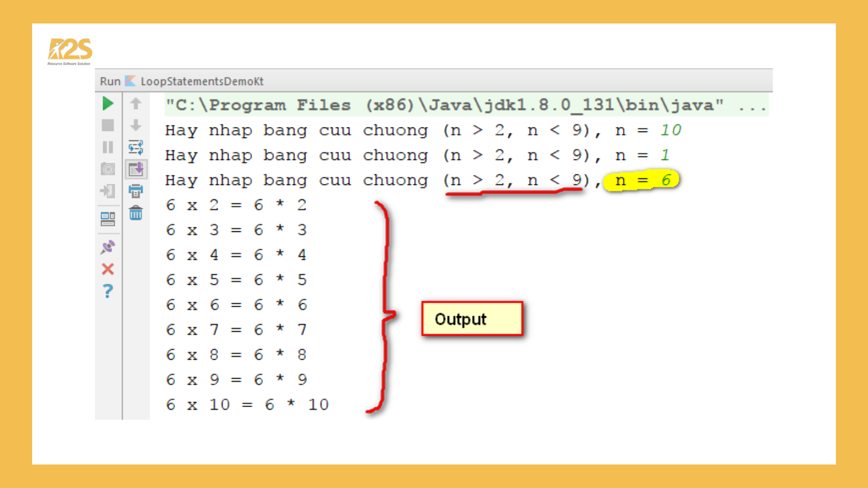Clear console with the trash can icon
Image resolution: width=868 pixels, height=488 pixels.
(136, 212)
